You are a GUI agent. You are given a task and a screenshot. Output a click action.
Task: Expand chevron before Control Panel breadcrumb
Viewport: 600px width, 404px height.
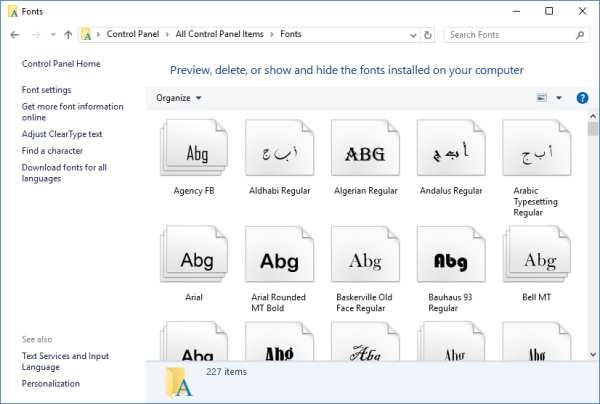[x=98, y=34]
